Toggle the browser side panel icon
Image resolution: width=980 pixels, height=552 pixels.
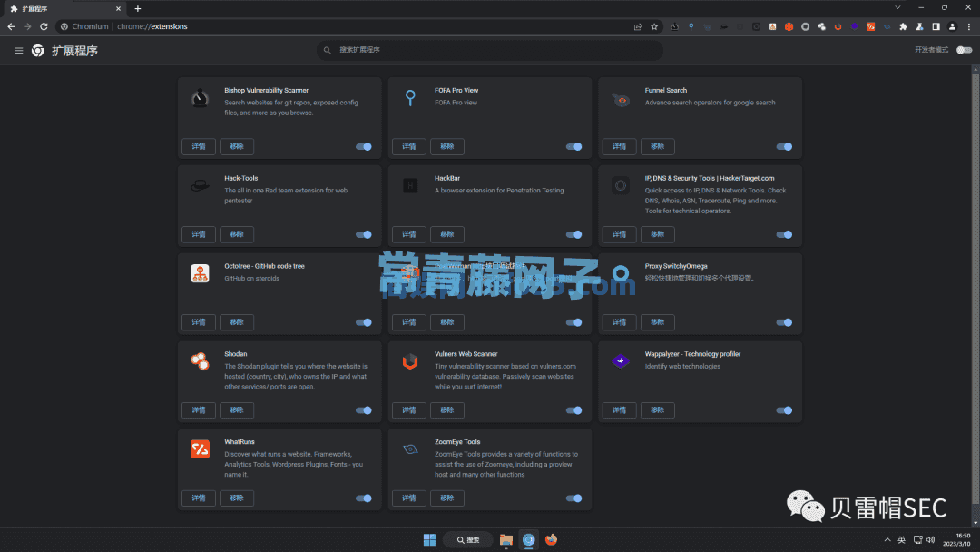(936, 27)
